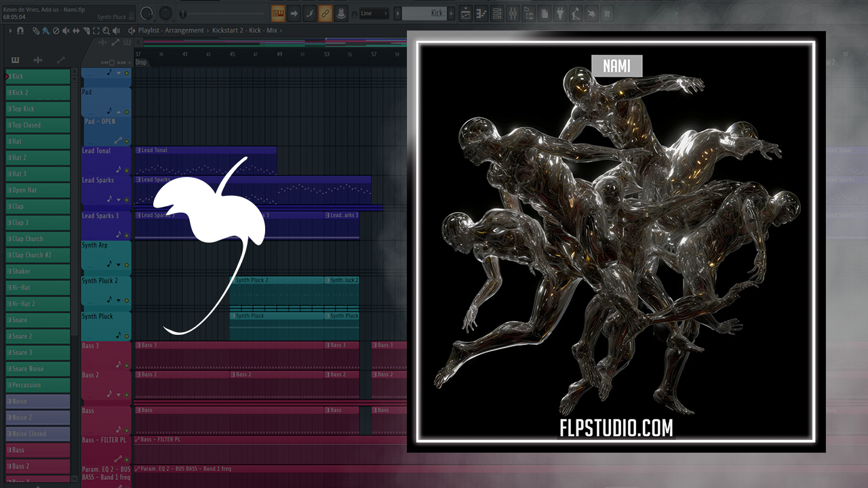Open the Kickstart 2 - Kick - Mix breadcrumb
Screen dimensions: 868x488
(247, 30)
